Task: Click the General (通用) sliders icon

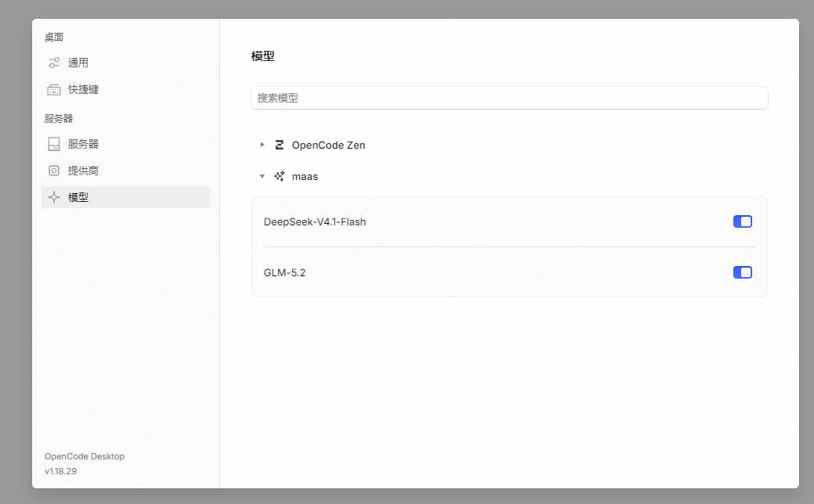Action: (x=54, y=63)
